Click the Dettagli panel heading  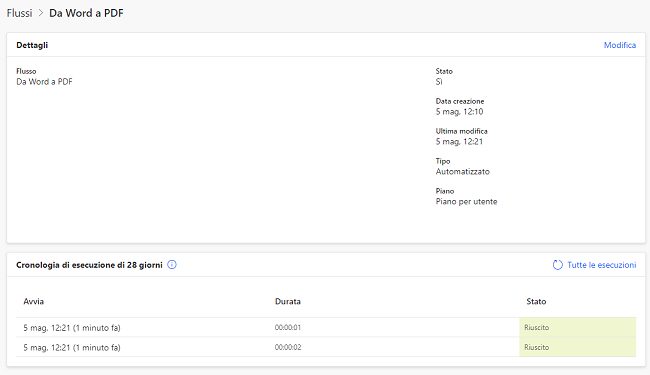click(x=32, y=45)
